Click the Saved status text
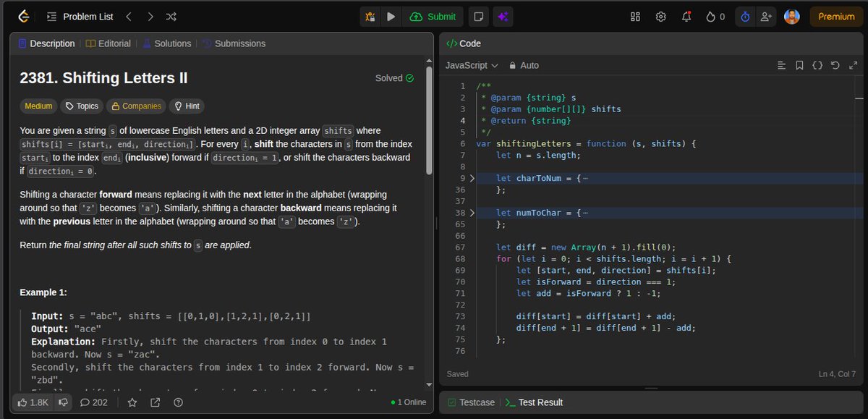Viewport: 868px width, 419px height. (457, 374)
